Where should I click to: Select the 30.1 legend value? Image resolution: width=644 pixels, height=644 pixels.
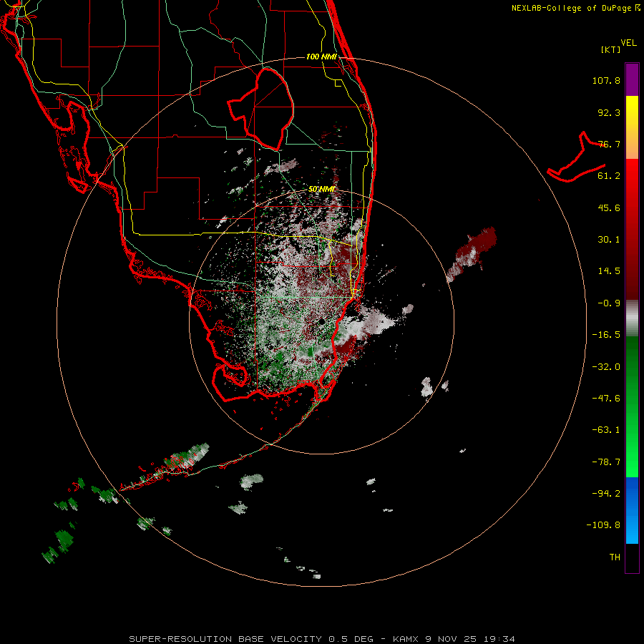609,240
